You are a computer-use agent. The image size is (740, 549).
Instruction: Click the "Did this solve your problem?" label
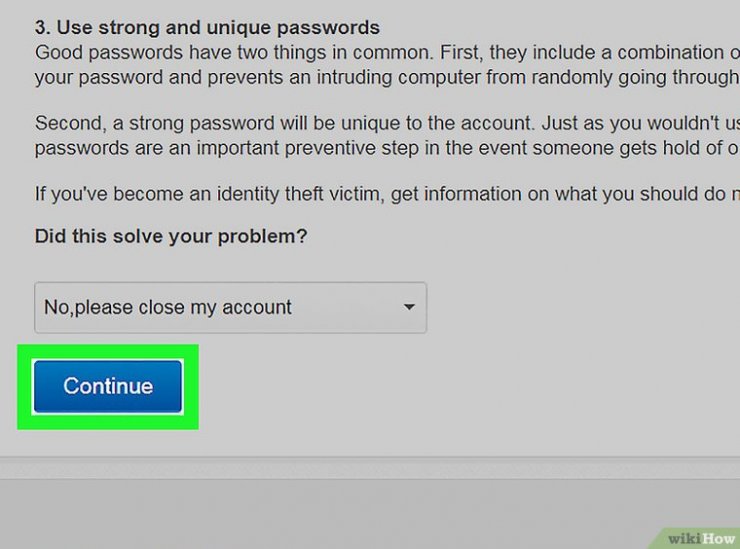(x=171, y=237)
